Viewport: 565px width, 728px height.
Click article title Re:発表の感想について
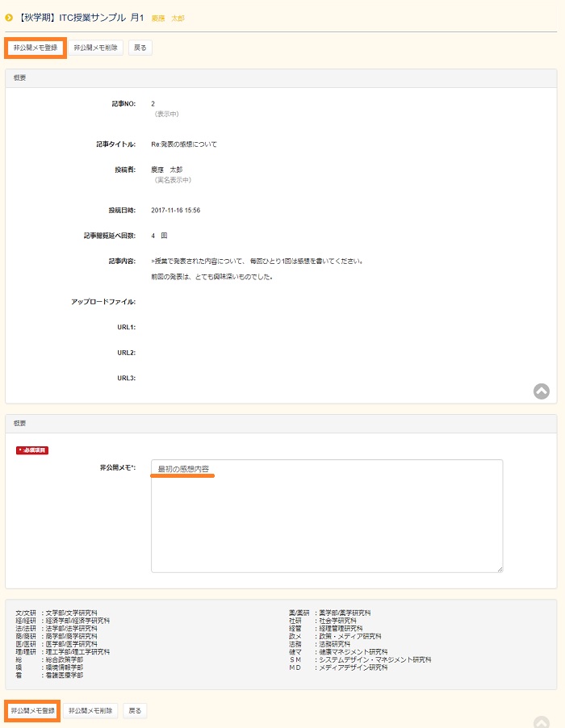coord(184,144)
